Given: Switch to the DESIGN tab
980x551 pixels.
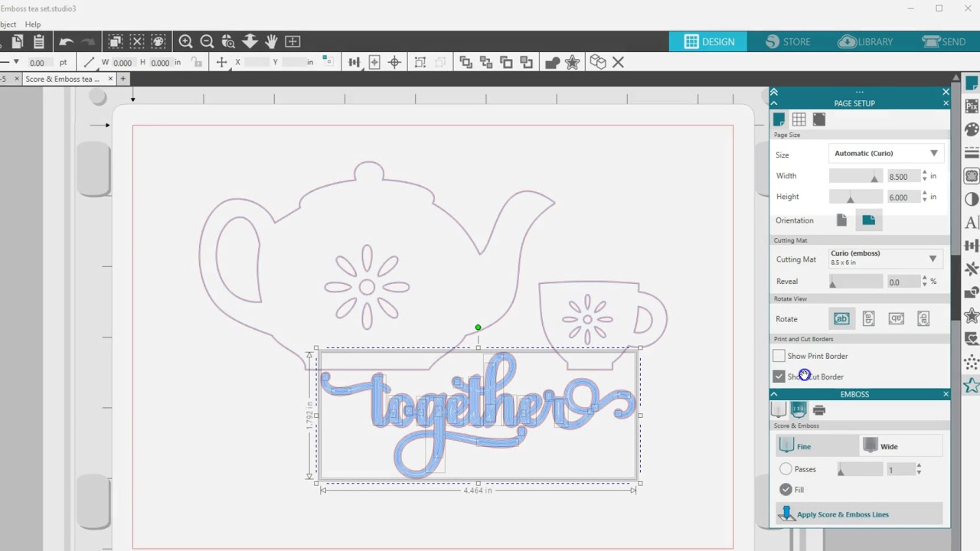Looking at the screenshot, I should pos(710,41).
